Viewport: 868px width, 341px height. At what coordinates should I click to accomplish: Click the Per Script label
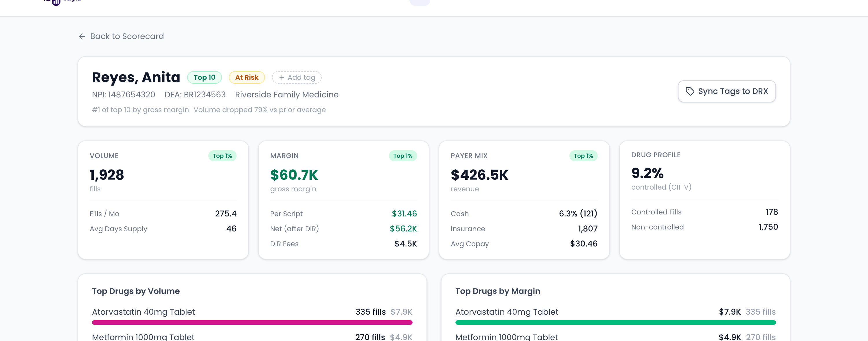pos(286,214)
